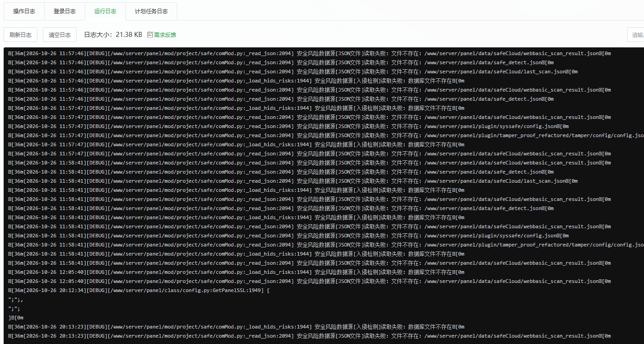644x344 pixels.
Task: Go to the 计划任务日志 tab
Action: point(151,11)
